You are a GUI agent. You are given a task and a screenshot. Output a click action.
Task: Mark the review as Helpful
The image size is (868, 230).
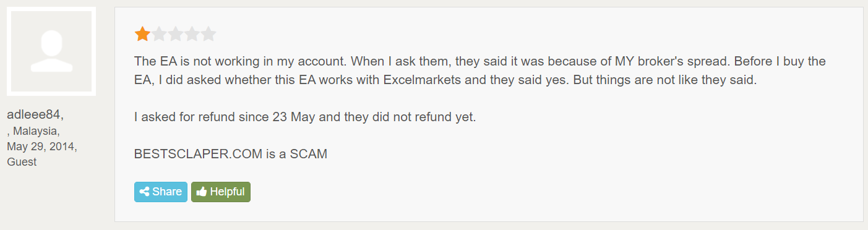221,192
